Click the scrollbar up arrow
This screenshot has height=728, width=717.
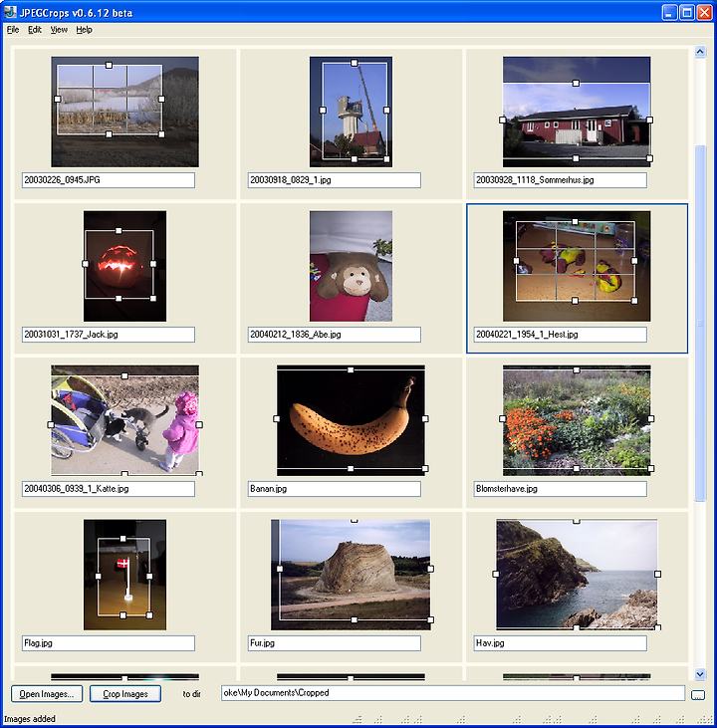point(700,52)
